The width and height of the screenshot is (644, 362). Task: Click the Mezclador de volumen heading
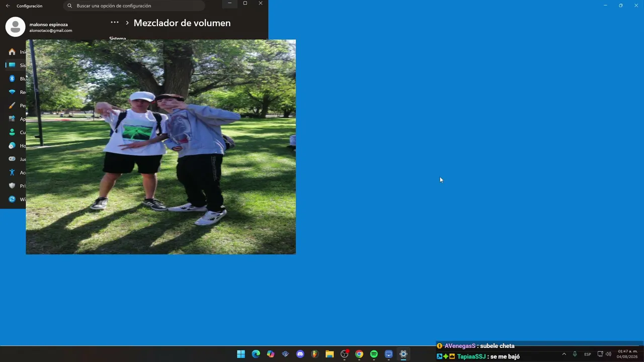point(182,23)
